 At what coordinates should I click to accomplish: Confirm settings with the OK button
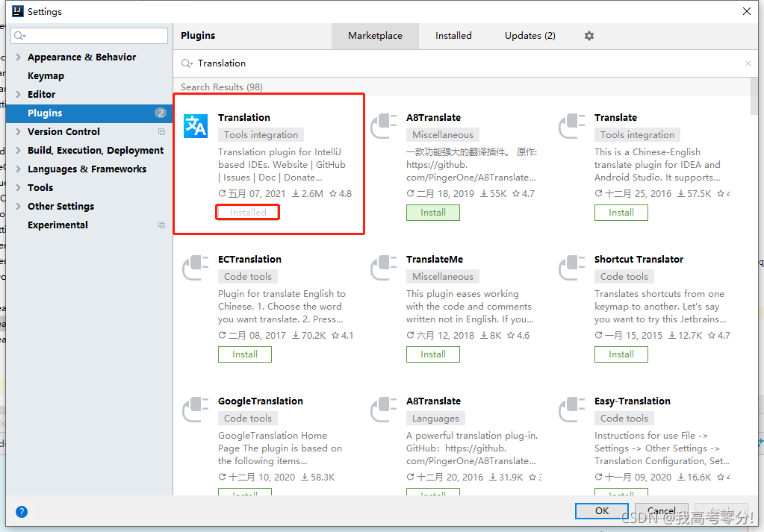(602, 510)
